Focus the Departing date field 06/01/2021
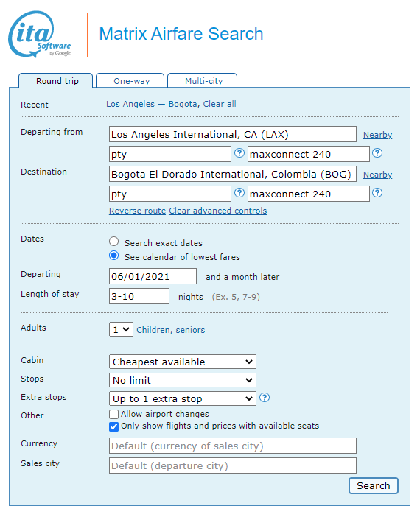The height and width of the screenshot is (520, 420). 153,277
